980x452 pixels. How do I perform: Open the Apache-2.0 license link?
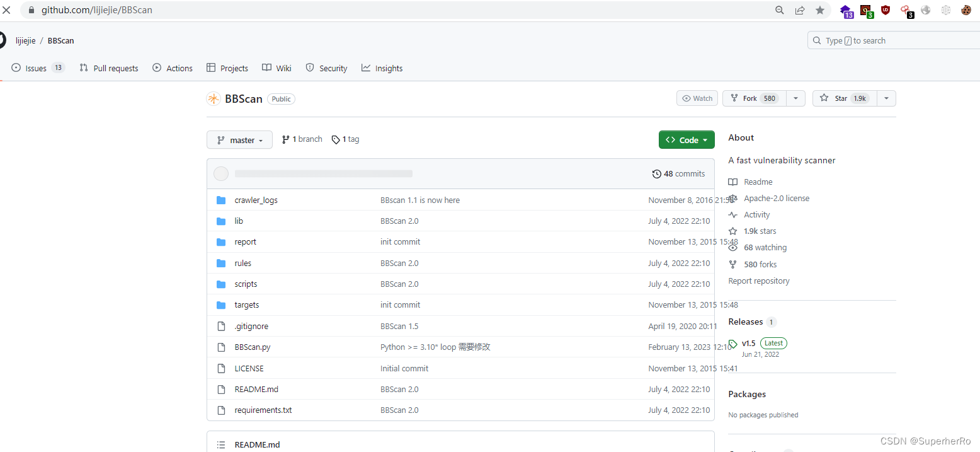[769, 198]
